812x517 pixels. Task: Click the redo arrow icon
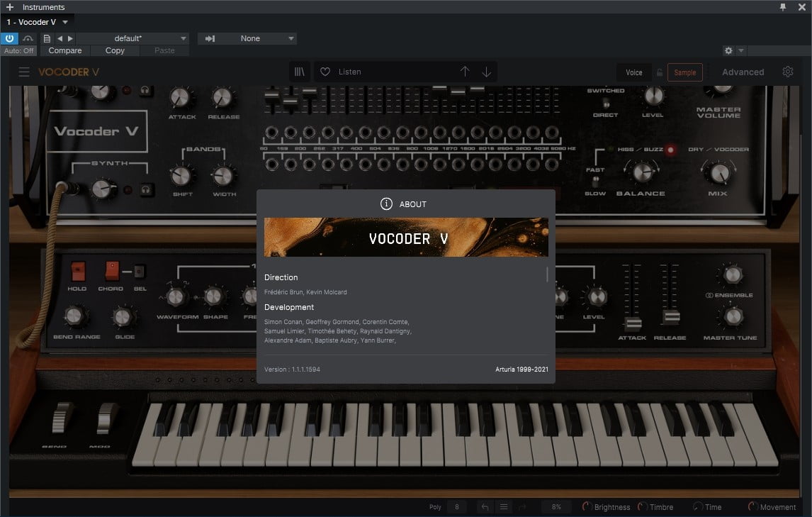[x=522, y=506]
